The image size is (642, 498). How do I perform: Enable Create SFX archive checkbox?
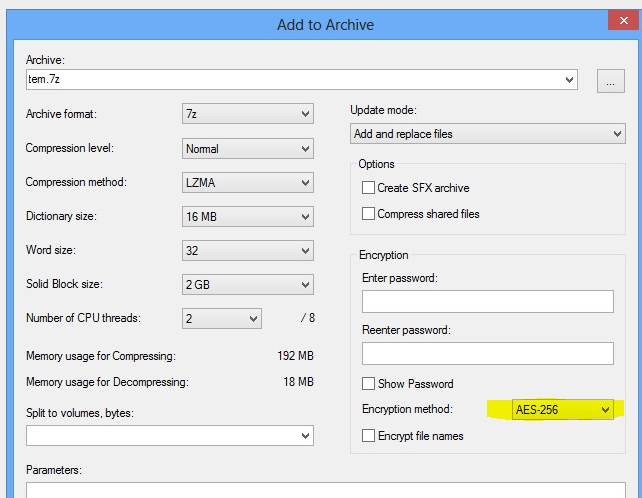point(369,188)
